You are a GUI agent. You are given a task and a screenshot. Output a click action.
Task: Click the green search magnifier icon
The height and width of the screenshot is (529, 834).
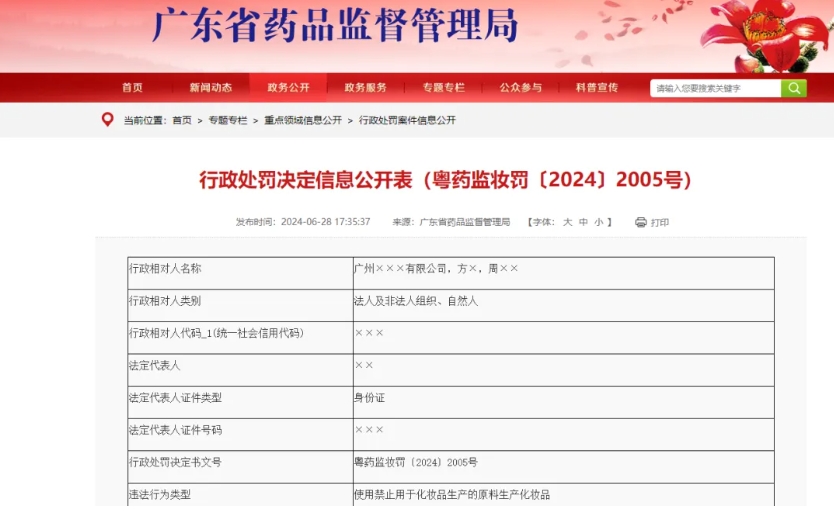[x=794, y=88]
